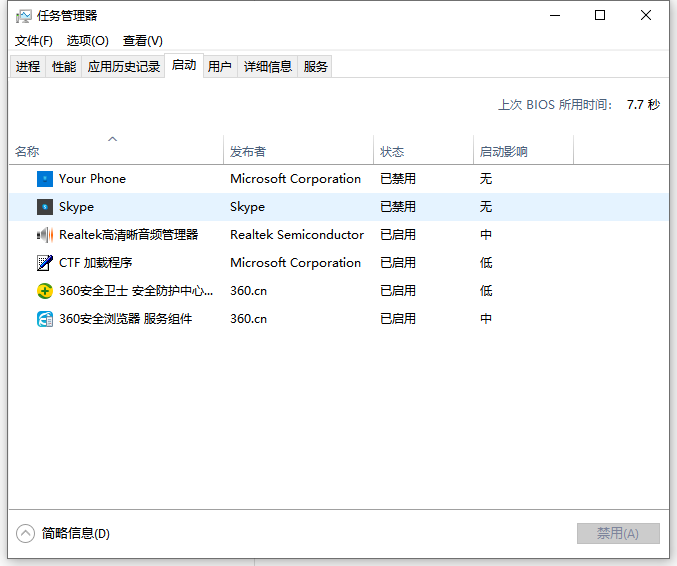Select the CTF 加载程序 entry
This screenshot has width=677, height=566.
pyautogui.click(x=95, y=263)
